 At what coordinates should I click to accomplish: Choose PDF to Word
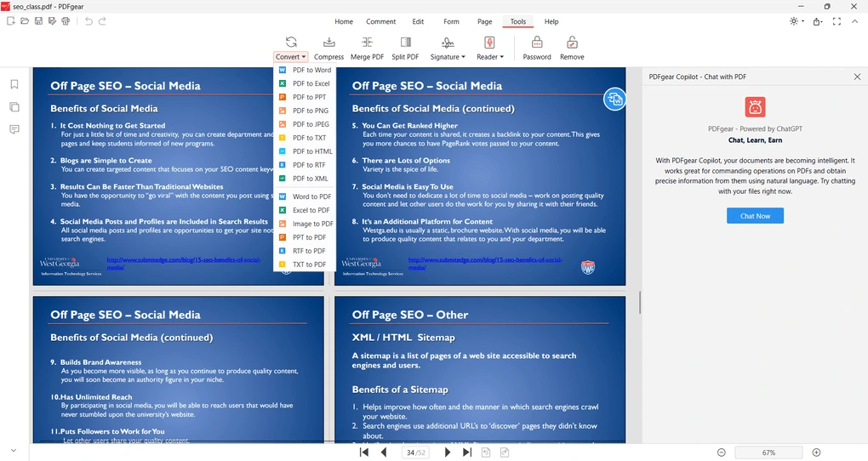click(x=305, y=70)
